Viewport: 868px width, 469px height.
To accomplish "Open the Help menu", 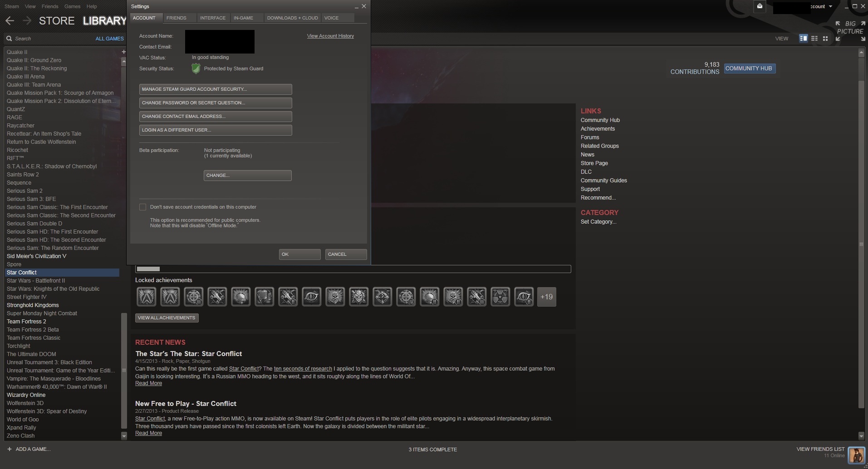I will click(x=92, y=6).
